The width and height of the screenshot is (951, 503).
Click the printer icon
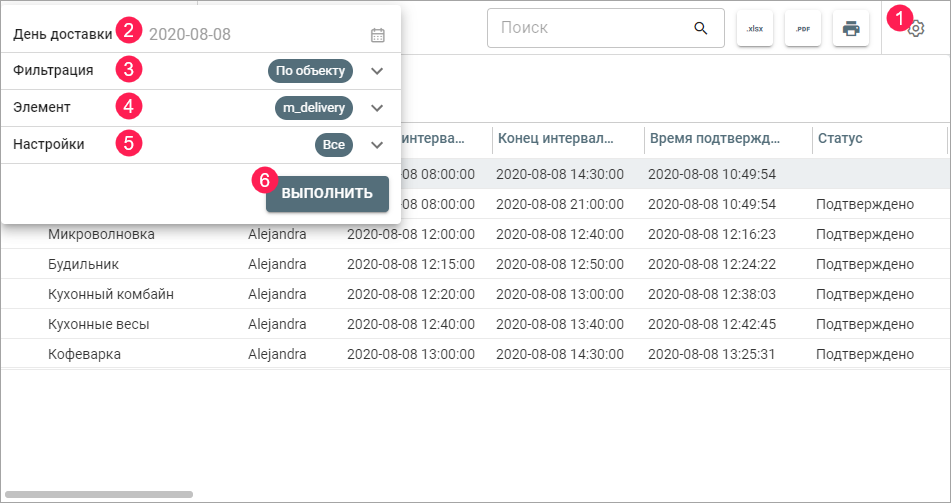click(850, 29)
